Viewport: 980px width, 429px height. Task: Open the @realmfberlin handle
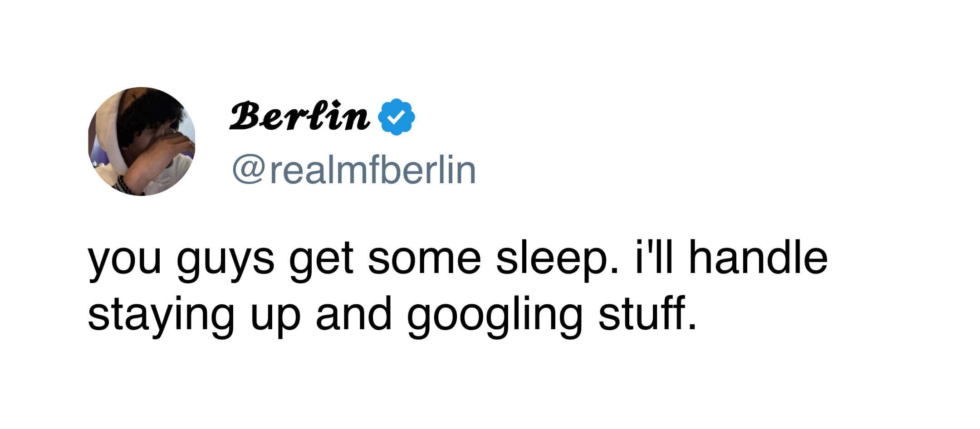click(354, 171)
